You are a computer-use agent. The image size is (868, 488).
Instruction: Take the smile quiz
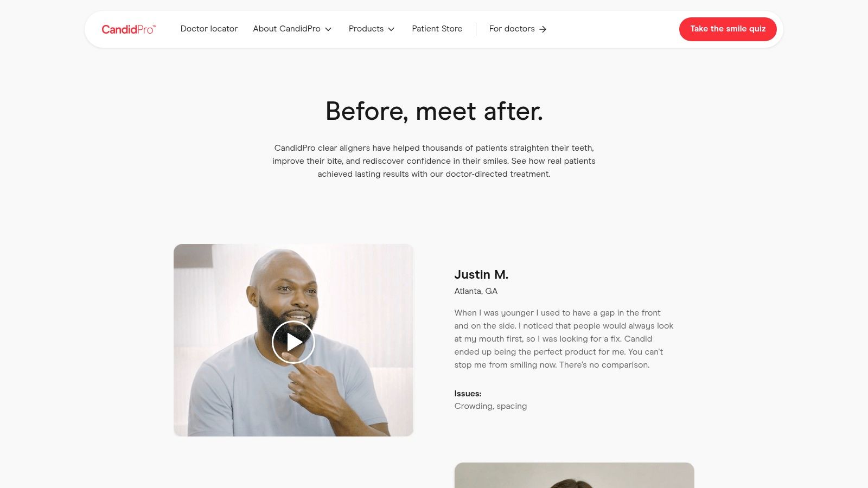coord(727,29)
